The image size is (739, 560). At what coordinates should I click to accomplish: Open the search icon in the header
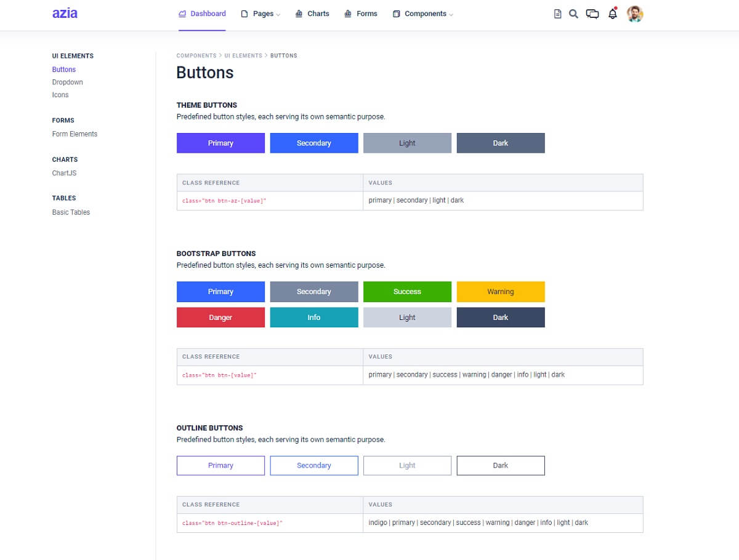573,13
